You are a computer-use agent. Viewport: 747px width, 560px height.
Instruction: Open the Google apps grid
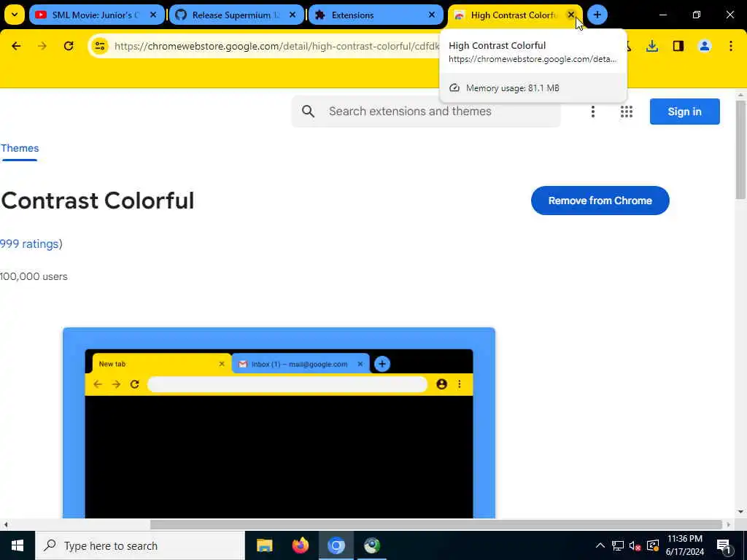[627, 112]
